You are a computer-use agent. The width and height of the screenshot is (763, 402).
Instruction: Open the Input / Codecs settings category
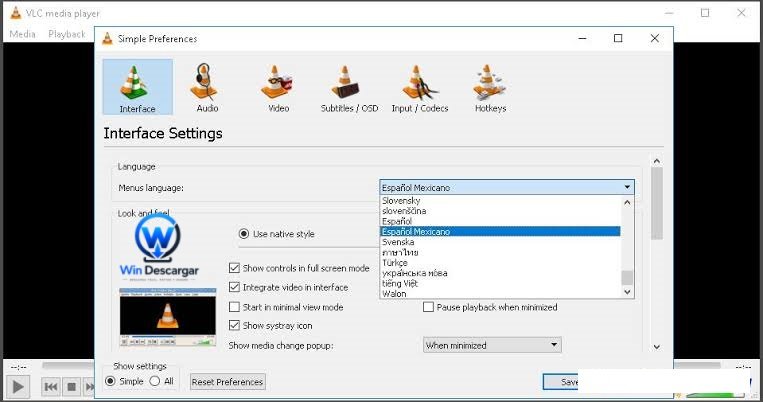(419, 87)
